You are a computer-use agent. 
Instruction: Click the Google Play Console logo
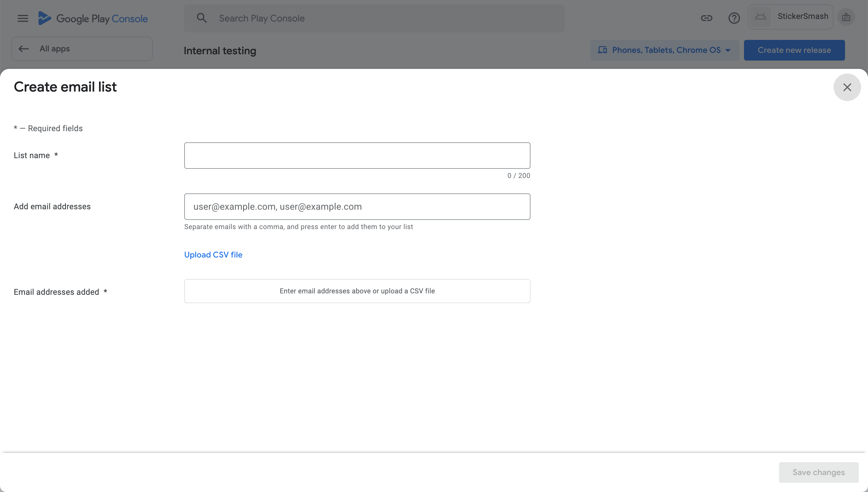(93, 19)
